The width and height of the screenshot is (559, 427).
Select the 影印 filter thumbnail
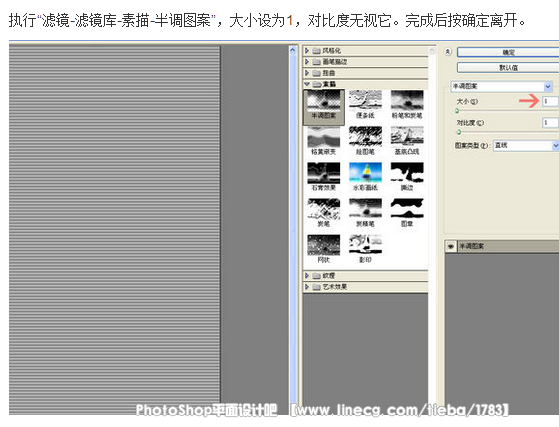pyautogui.click(x=365, y=249)
